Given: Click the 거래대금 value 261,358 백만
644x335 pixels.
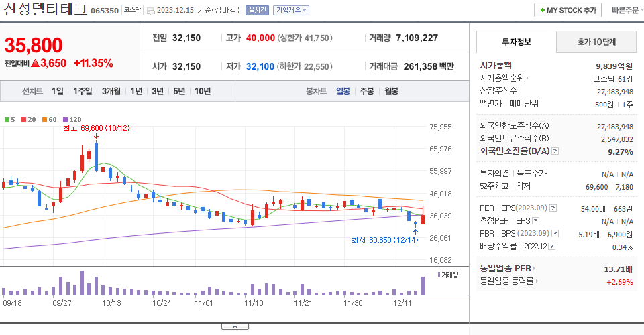Looking at the screenshot, I should click(x=429, y=66).
